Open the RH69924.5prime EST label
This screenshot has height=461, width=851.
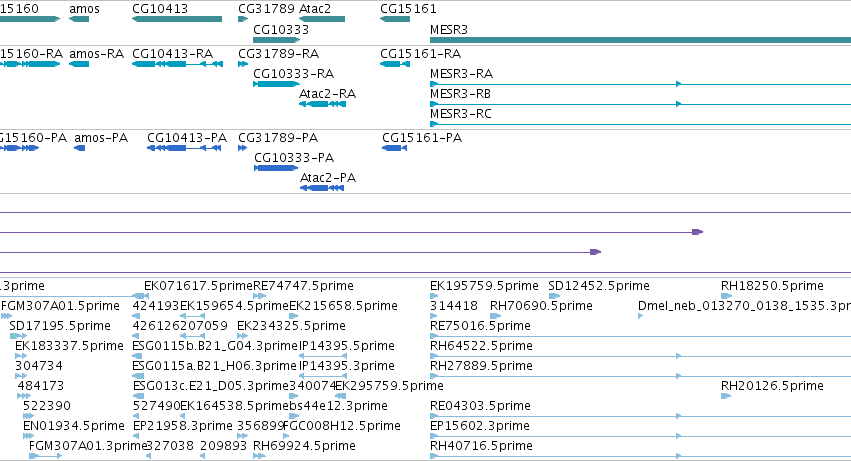click(304, 446)
